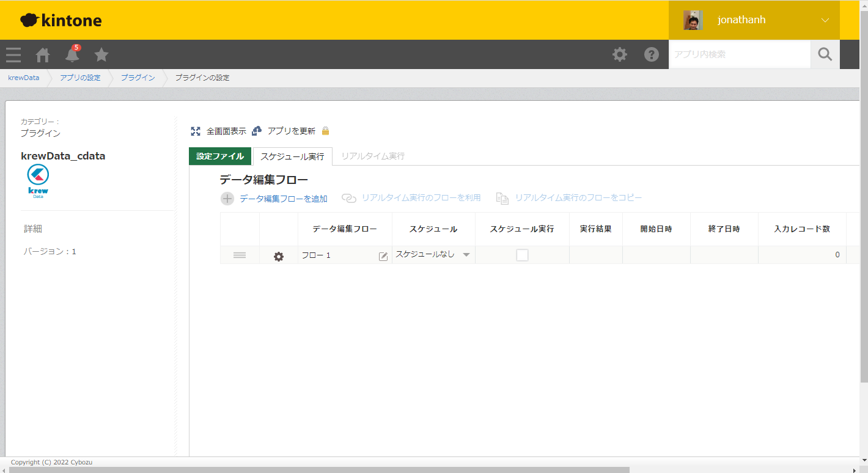Click the データ編集フロー section heading
This screenshot has height=473, width=868.
263,180
